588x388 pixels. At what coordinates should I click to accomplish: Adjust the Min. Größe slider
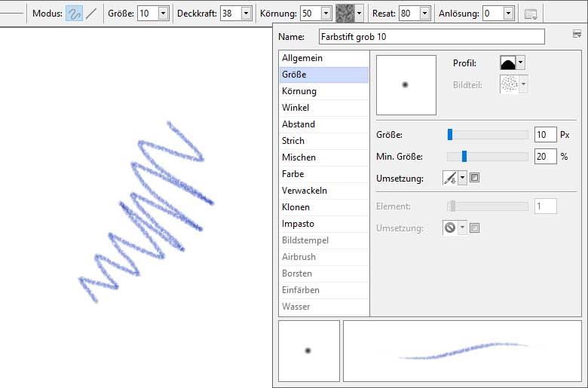[488, 156]
